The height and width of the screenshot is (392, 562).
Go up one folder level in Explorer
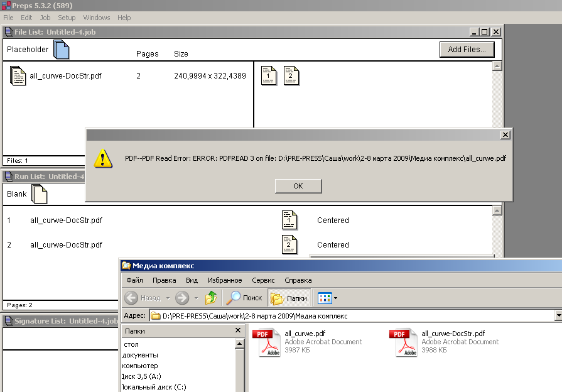(211, 298)
